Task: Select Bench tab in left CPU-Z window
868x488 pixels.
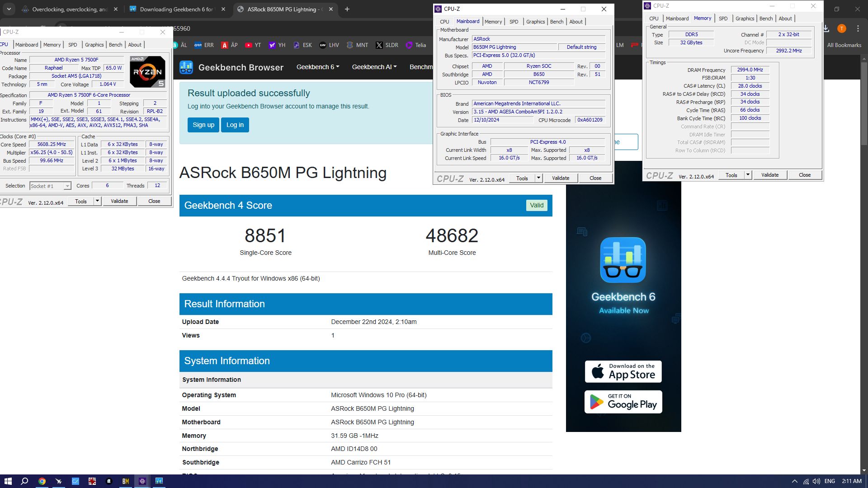Action: (x=116, y=45)
